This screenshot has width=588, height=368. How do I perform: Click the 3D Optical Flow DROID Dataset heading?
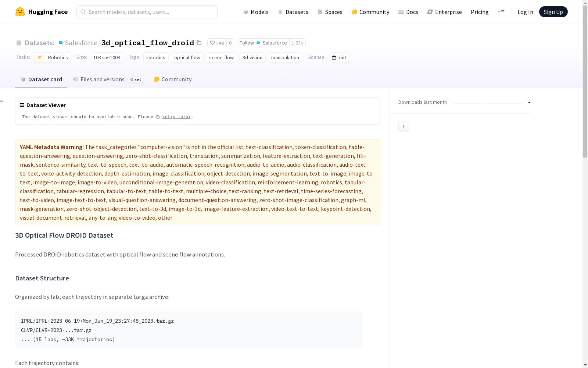64,236
